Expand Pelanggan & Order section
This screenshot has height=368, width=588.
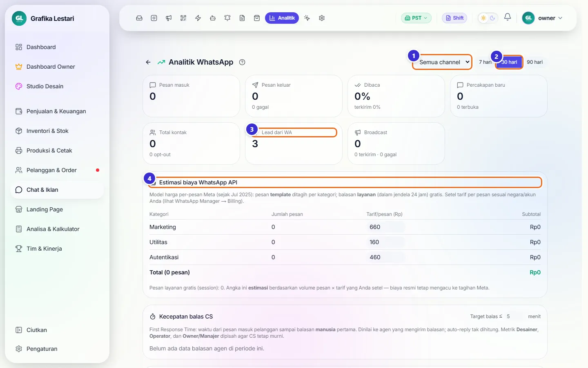pyautogui.click(x=57, y=170)
